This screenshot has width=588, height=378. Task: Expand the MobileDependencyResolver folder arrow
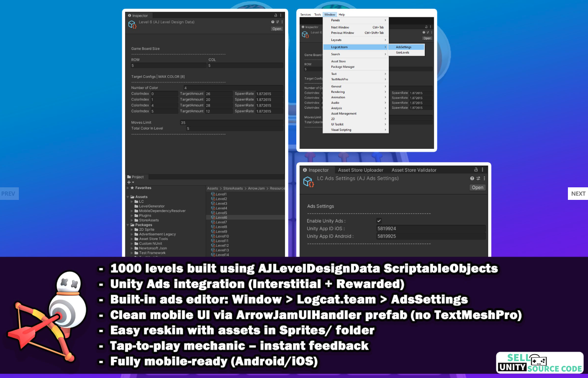(x=132, y=211)
